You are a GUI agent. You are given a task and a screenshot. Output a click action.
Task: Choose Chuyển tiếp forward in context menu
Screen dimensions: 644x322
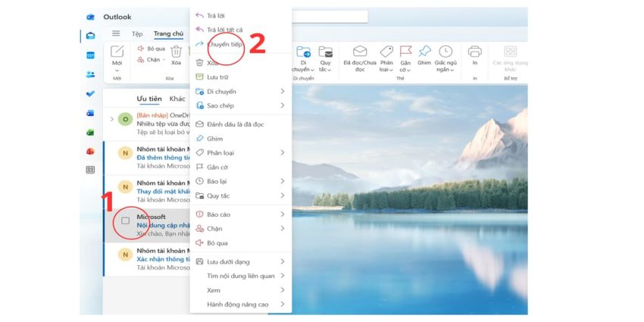point(241,44)
